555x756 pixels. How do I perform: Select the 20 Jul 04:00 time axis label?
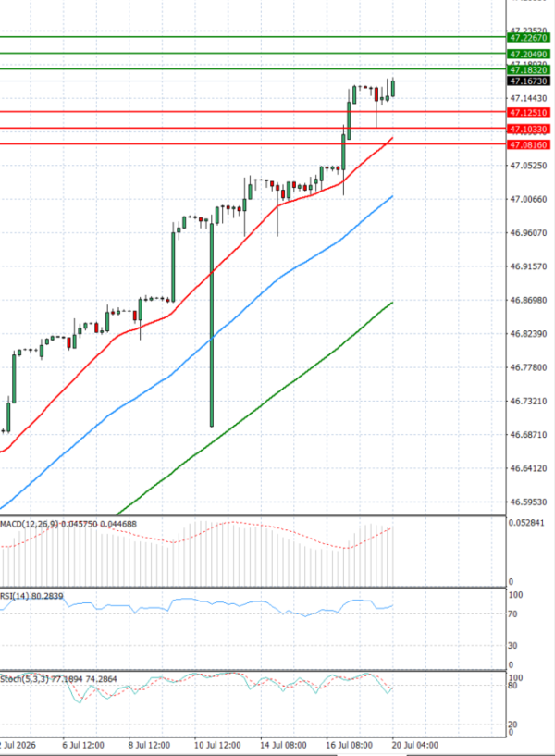click(415, 745)
